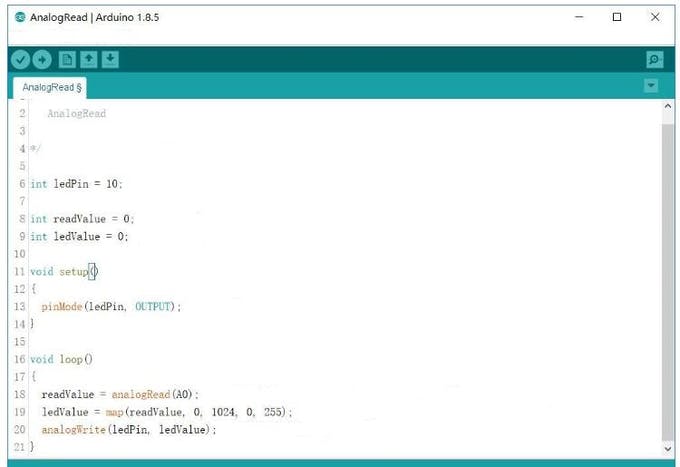Click 'analogWrite(ledPin, ledValue);' line

[129, 430]
